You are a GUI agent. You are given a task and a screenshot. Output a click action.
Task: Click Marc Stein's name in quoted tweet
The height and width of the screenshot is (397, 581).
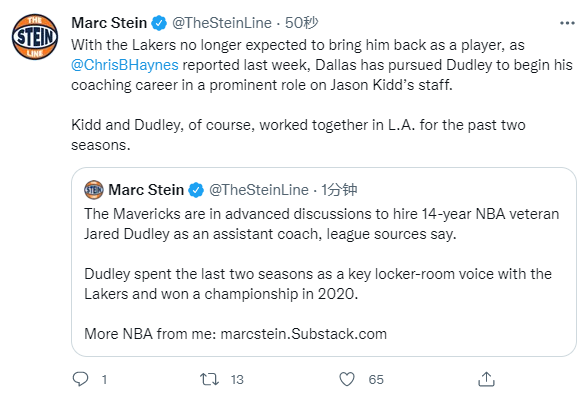click(x=146, y=190)
